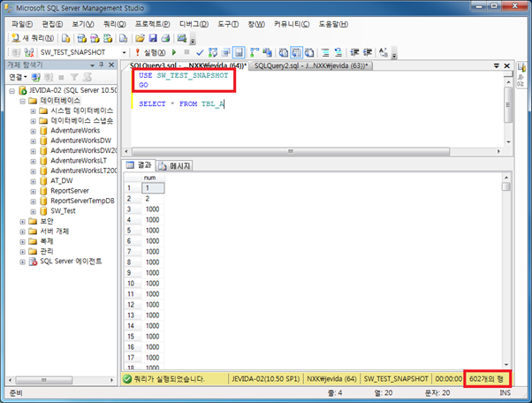Image resolution: width=532 pixels, height=403 pixels.
Task: Save the current query with the floppy icon
Action: coord(153,38)
